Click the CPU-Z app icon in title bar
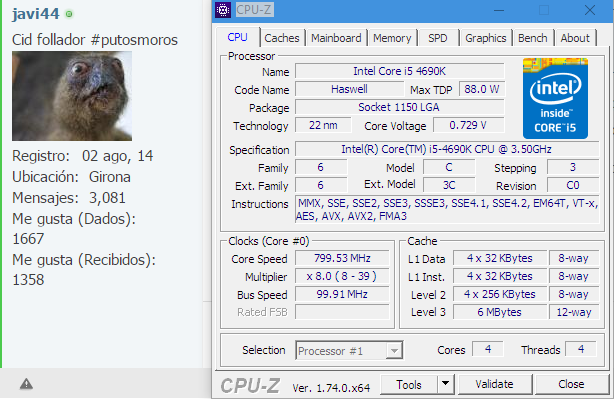Screen dimensions: 614x399 tap(223, 10)
